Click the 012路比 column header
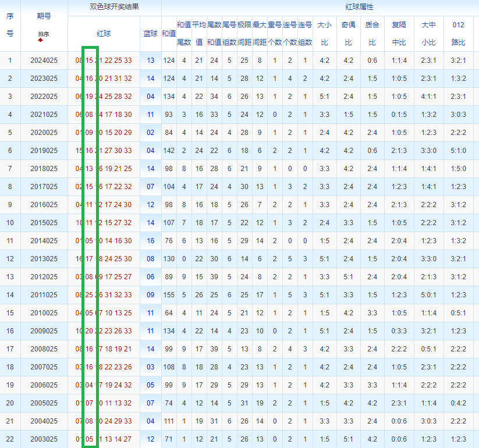Screen dimensions: 479x448 click(x=458, y=34)
